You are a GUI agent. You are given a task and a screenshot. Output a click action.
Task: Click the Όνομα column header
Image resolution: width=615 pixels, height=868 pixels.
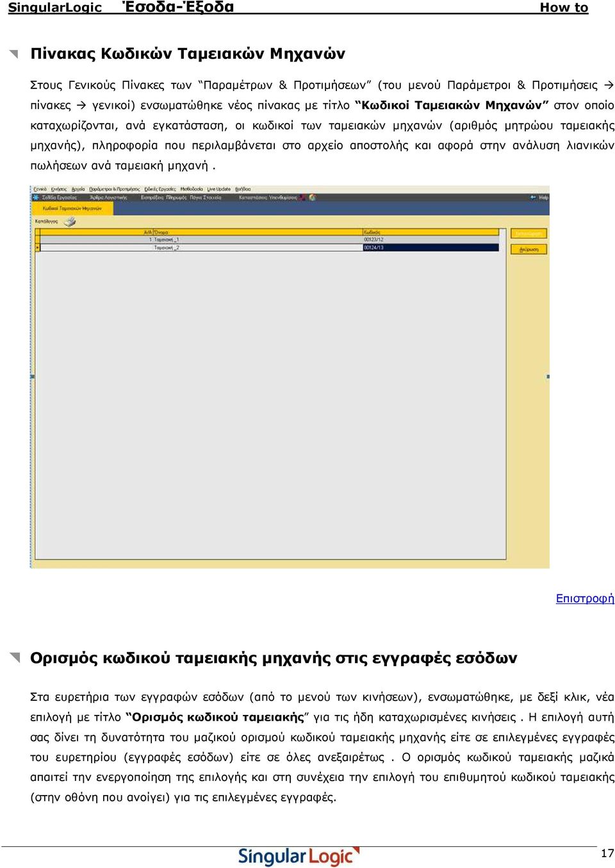click(x=258, y=233)
